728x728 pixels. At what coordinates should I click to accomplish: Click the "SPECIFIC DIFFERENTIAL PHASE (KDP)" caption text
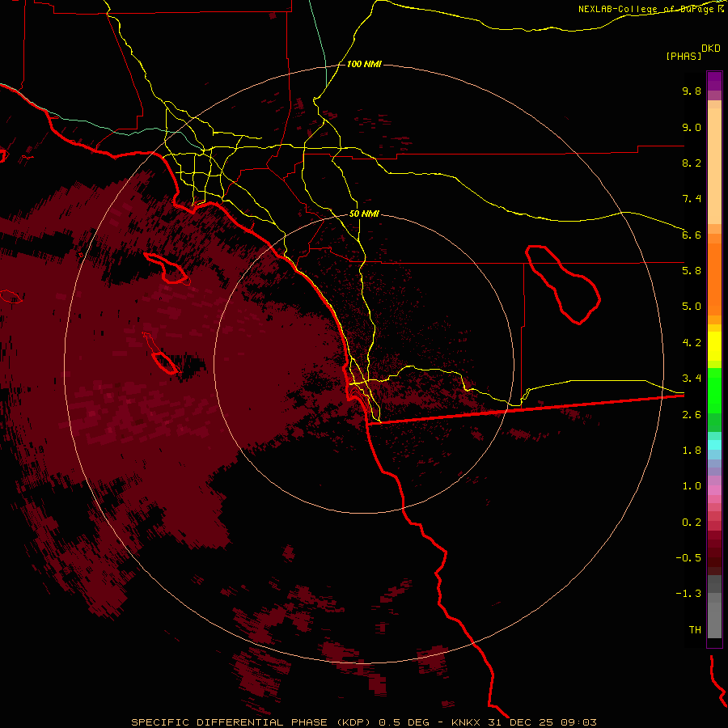click(x=251, y=722)
